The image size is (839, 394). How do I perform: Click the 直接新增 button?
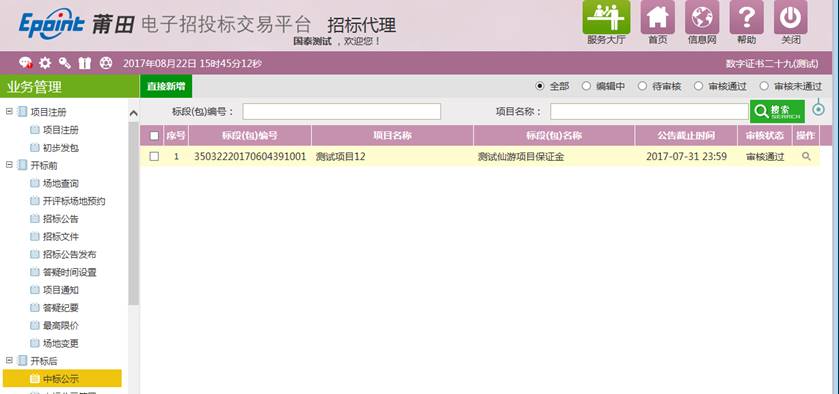(x=166, y=86)
